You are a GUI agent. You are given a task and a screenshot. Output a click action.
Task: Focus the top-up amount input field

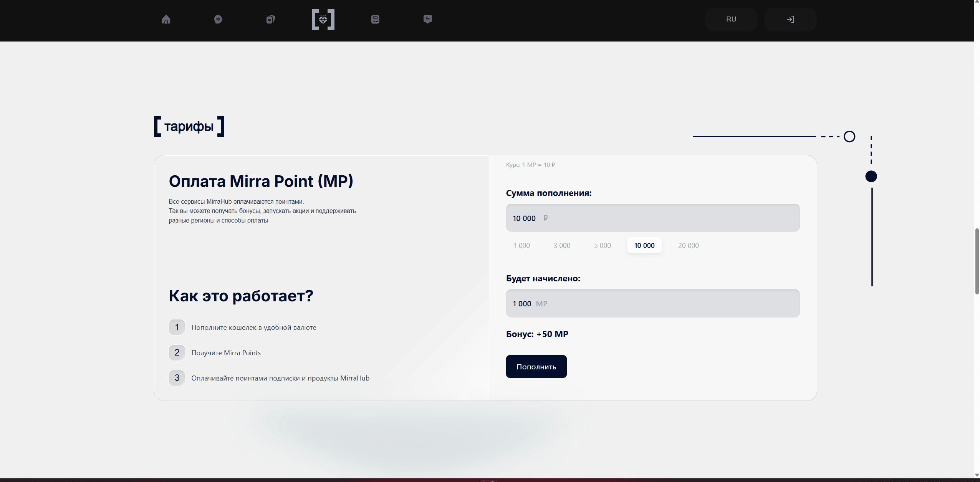[653, 218]
